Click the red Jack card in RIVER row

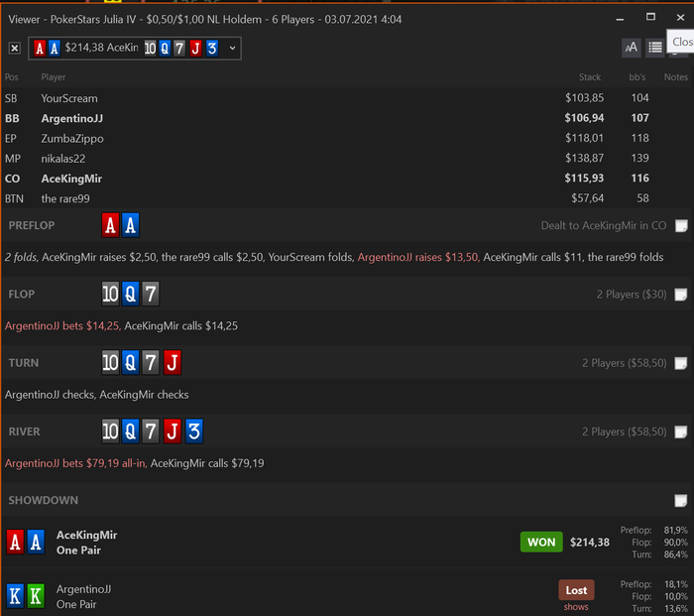pyautogui.click(x=173, y=431)
